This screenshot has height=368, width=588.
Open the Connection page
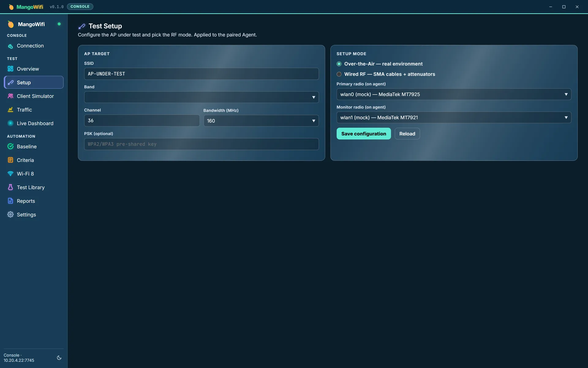[x=34, y=46]
